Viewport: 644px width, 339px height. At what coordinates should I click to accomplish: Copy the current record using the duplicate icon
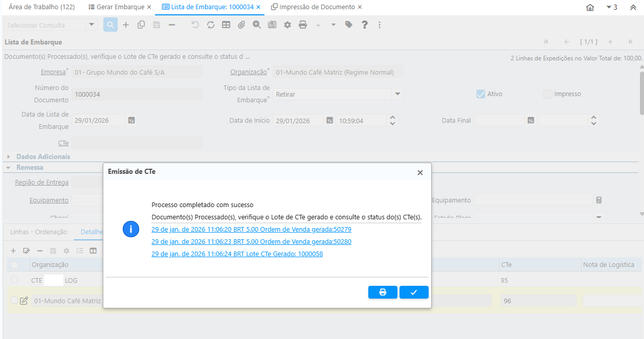tap(141, 25)
